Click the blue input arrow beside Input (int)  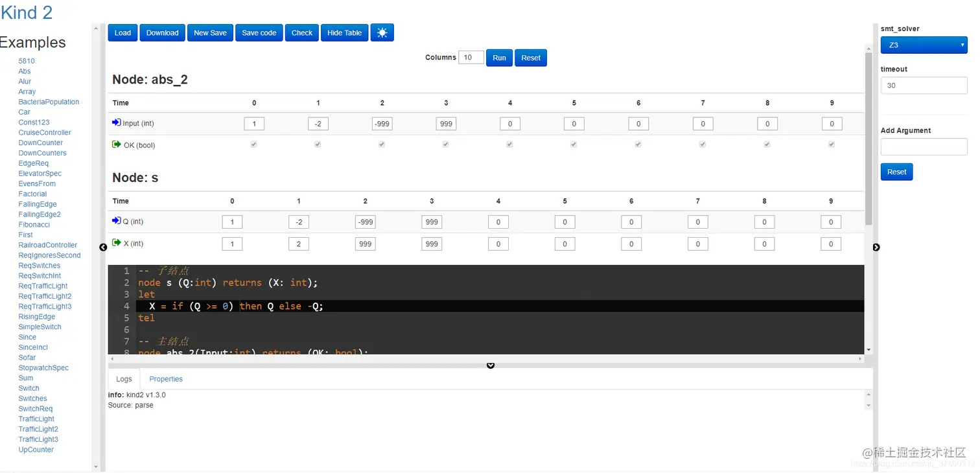(x=117, y=122)
